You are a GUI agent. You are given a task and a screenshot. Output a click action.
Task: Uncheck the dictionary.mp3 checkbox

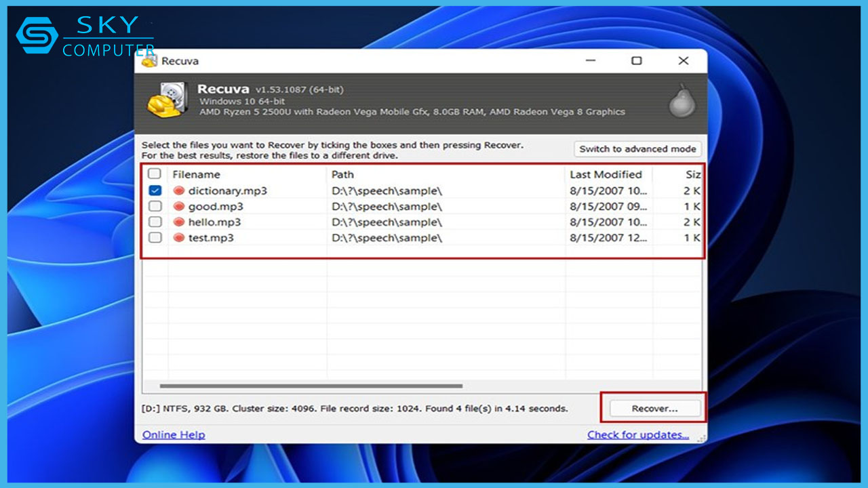[155, 191]
